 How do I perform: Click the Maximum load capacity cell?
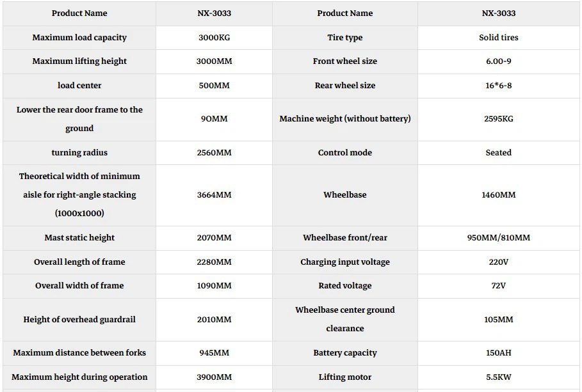click(x=79, y=38)
